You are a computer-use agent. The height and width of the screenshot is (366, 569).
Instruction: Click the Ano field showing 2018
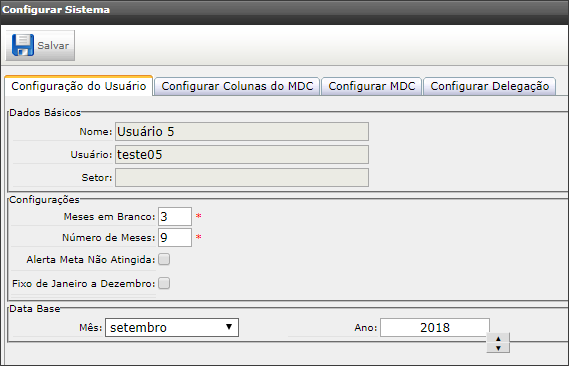(x=435, y=328)
